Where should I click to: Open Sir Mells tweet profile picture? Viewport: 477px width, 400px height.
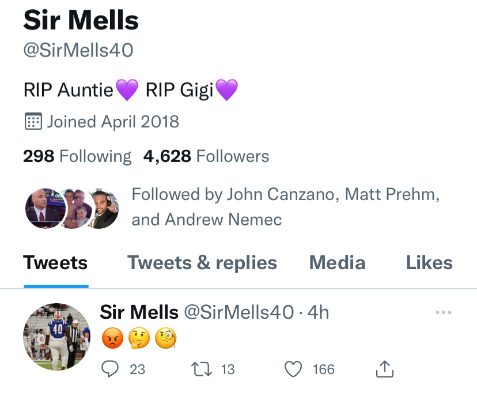[x=57, y=337]
